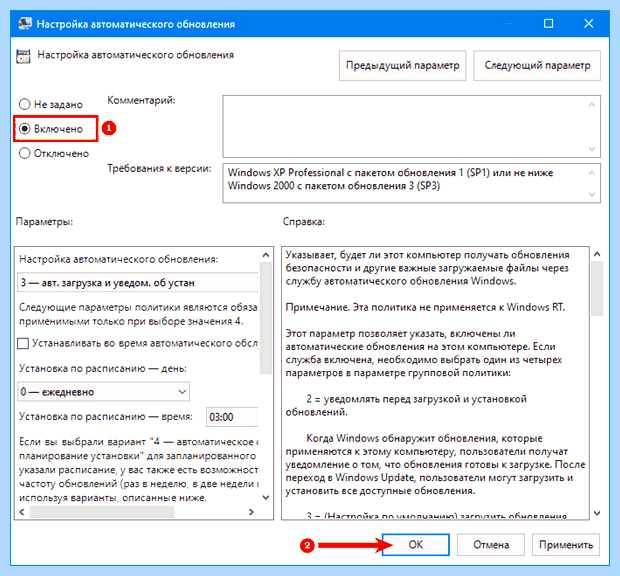Click parameters panel right scroll arrow
The image size is (620, 576).
pyautogui.click(x=251, y=512)
